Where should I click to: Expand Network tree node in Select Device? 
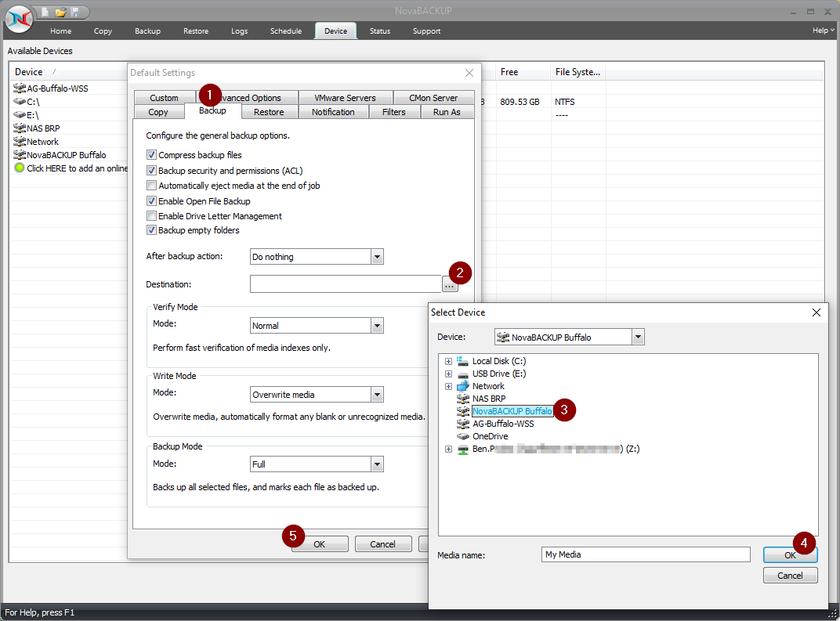coord(448,387)
